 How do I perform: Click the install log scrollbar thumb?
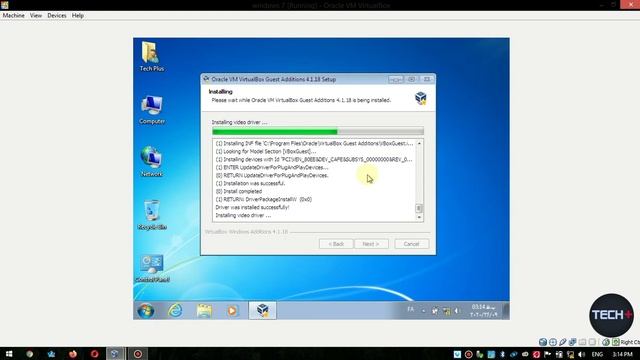419,208
